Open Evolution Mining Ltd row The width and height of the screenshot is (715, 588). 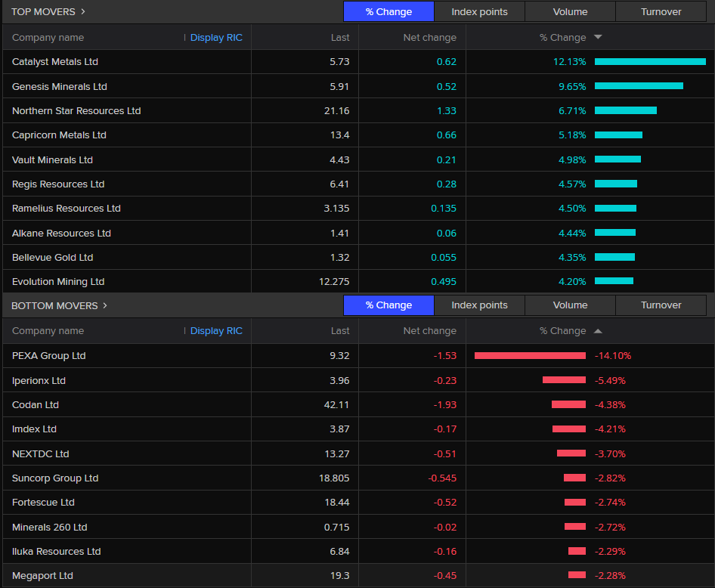pyautogui.click(x=358, y=281)
